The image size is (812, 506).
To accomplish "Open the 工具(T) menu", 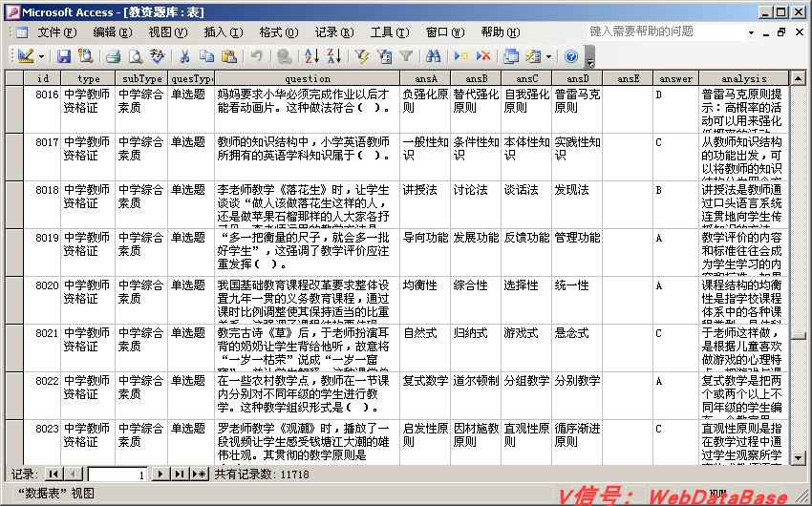I will (390, 32).
